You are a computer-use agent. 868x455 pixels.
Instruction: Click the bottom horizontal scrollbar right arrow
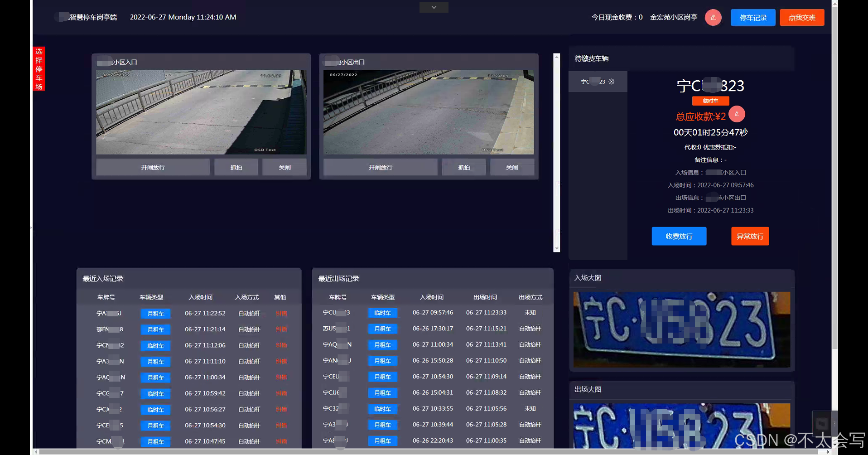[828, 452]
